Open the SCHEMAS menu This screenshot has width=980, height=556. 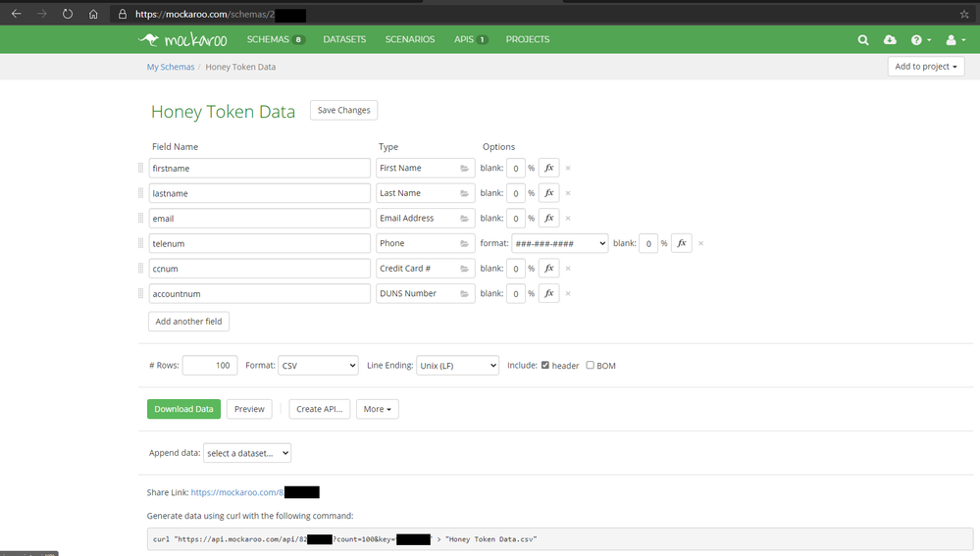tap(276, 39)
